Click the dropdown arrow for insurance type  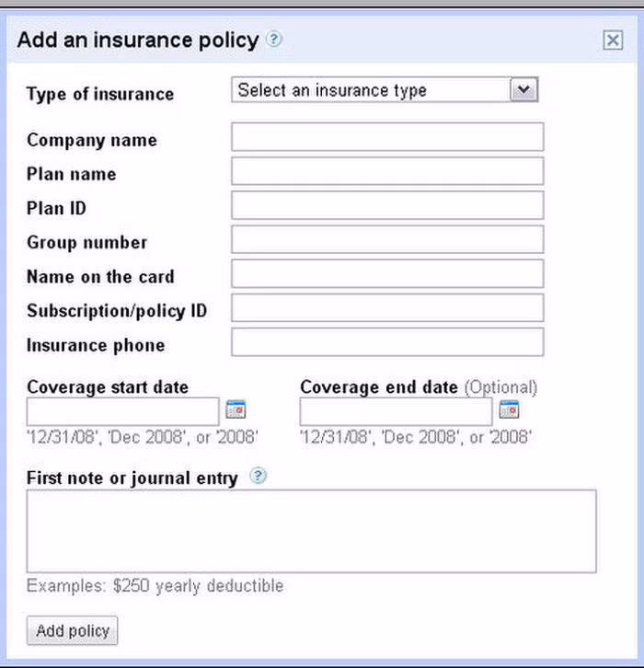coord(523,90)
